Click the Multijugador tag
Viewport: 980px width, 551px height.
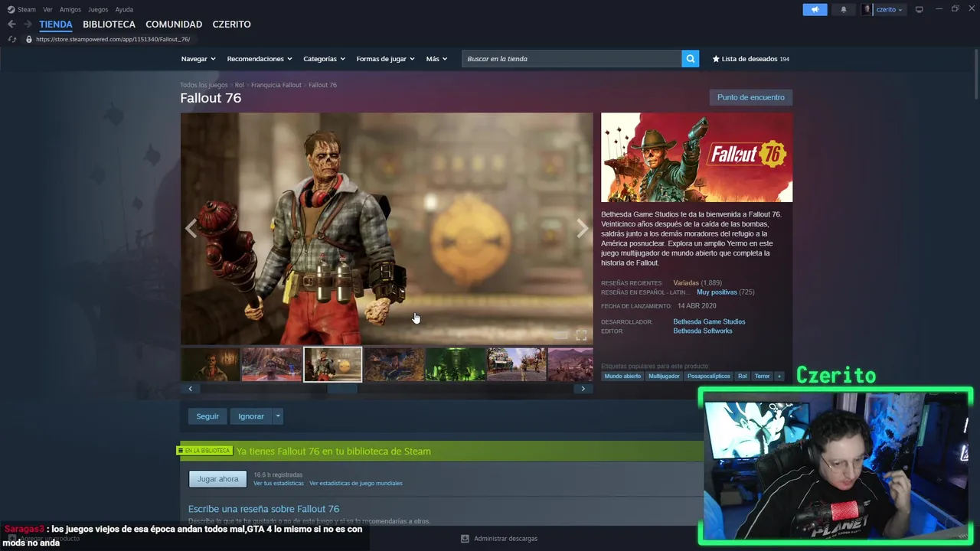(x=664, y=376)
